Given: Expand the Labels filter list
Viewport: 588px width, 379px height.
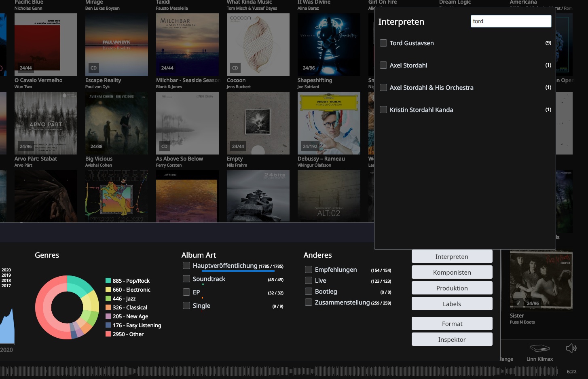Looking at the screenshot, I should click(x=452, y=304).
